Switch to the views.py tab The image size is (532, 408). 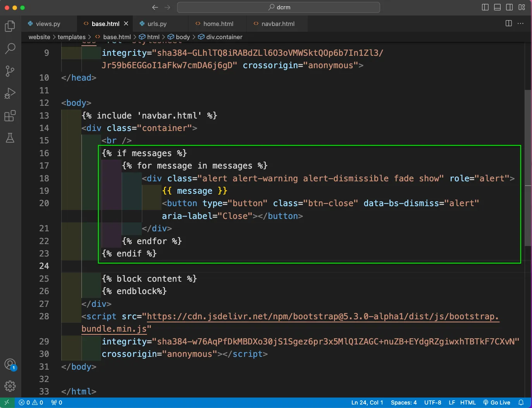coord(49,24)
